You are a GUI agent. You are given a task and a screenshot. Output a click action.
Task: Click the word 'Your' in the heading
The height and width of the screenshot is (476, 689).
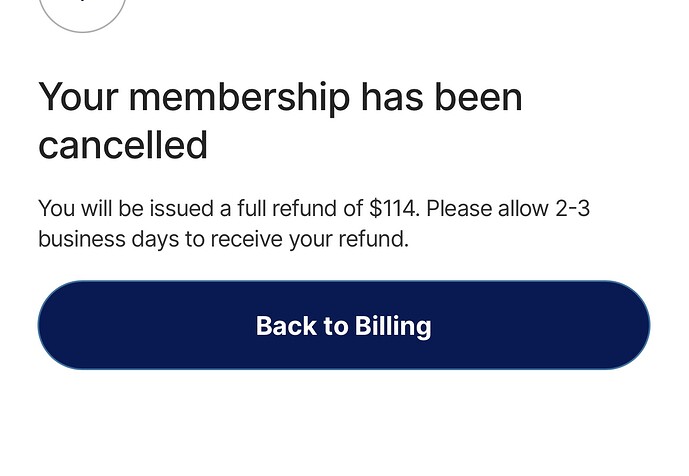[79, 97]
